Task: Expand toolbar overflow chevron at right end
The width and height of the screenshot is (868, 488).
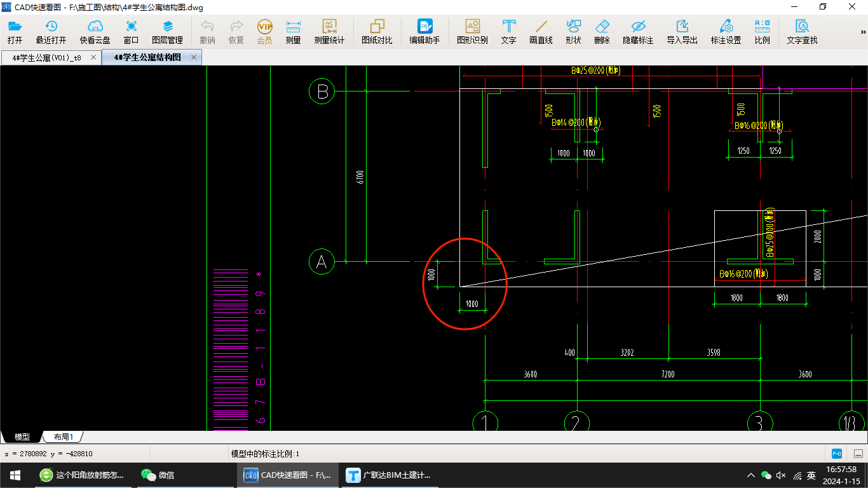Action: click(x=864, y=32)
